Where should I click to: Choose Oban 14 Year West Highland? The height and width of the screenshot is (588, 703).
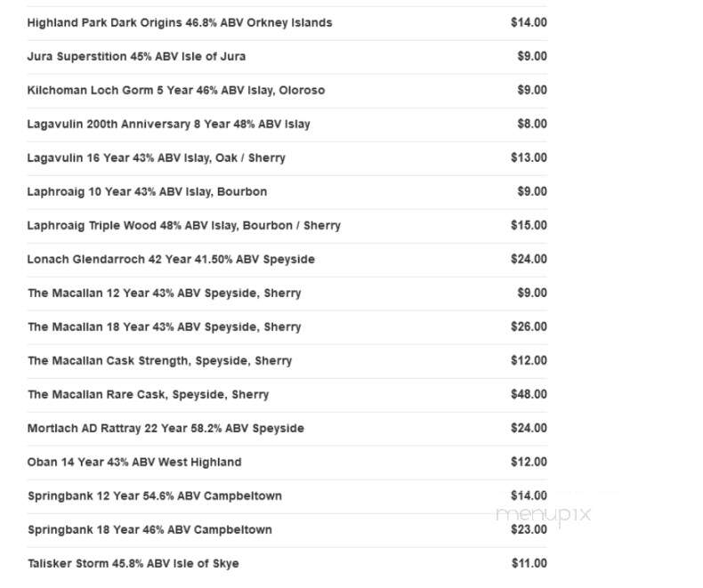(x=287, y=463)
